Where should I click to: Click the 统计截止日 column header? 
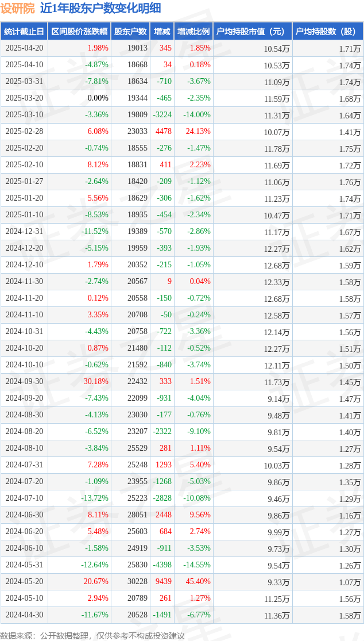click(24, 32)
